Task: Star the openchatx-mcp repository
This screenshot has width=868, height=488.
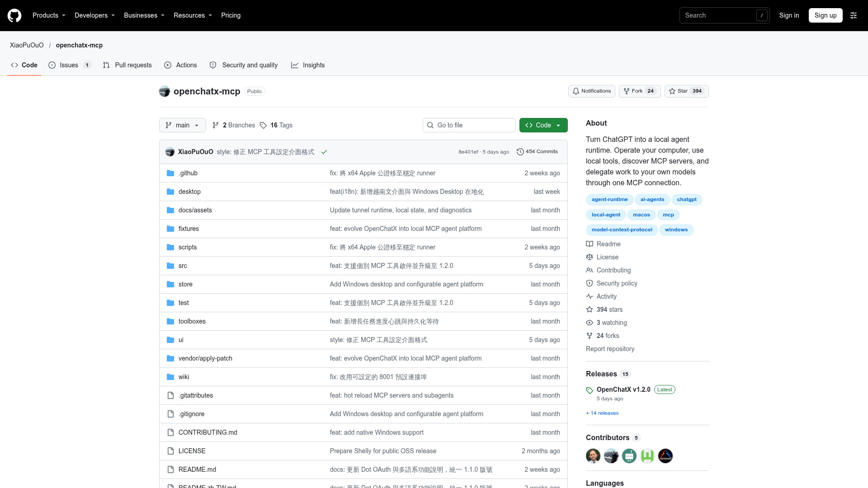Action: click(x=686, y=91)
